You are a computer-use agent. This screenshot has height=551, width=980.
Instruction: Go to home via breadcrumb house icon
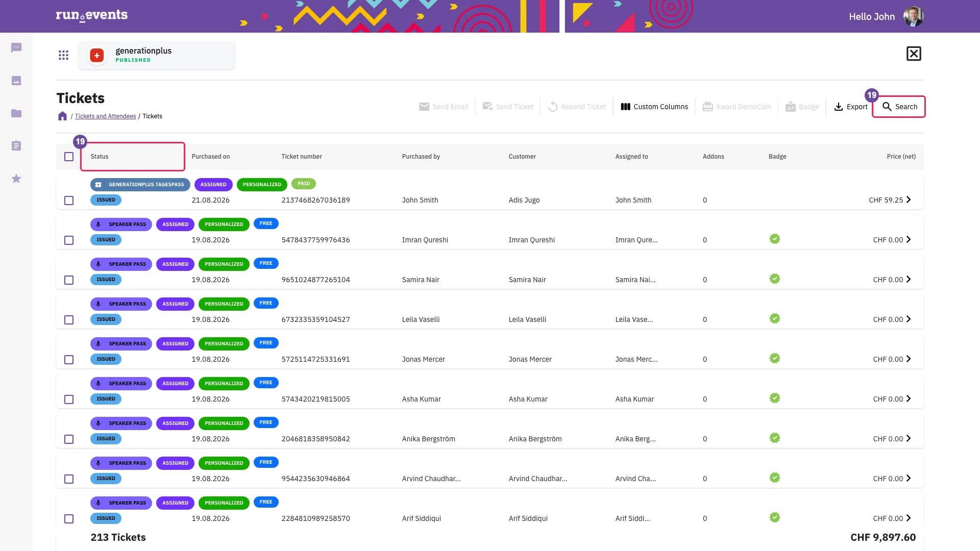coord(62,116)
